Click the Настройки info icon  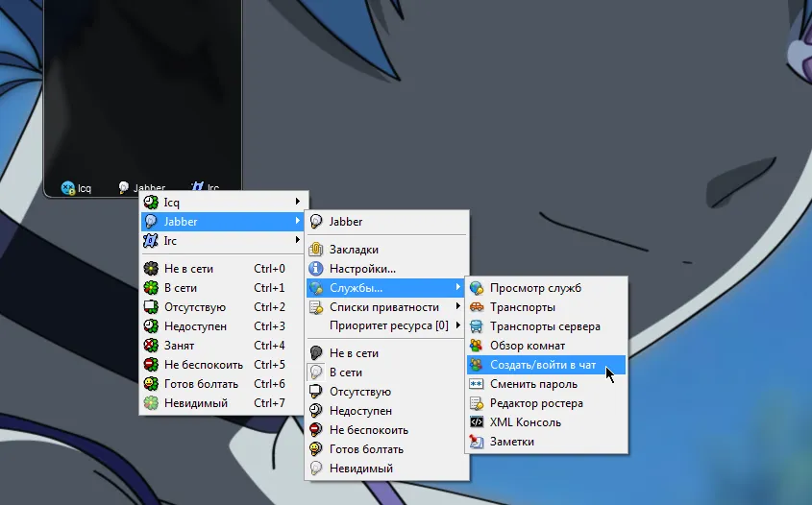pos(316,269)
